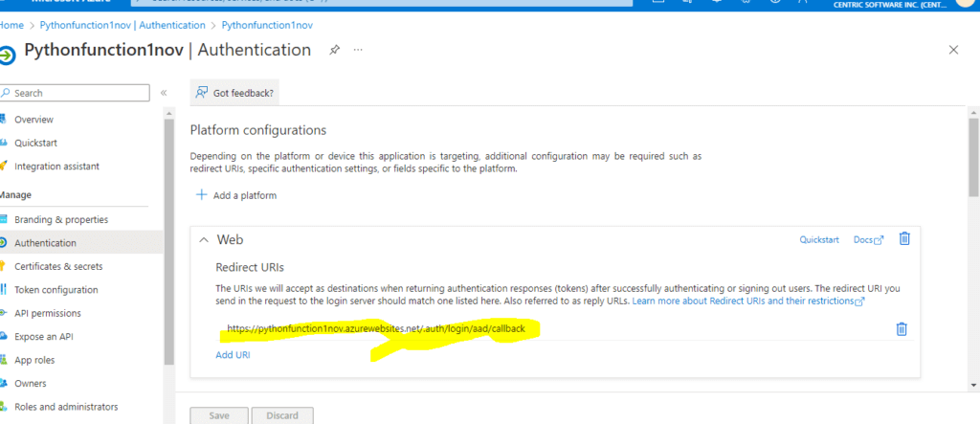Go to Home breadcrumb
Image resolution: width=980 pixels, height=424 pixels.
11,26
